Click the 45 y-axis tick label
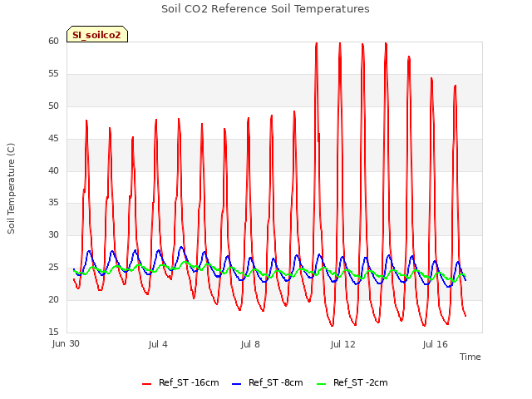 (x=53, y=139)
